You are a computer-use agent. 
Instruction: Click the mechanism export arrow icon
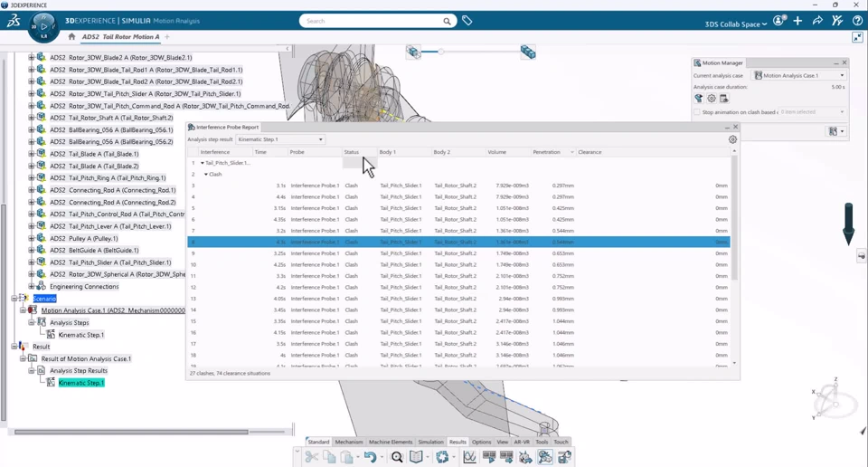point(525,457)
